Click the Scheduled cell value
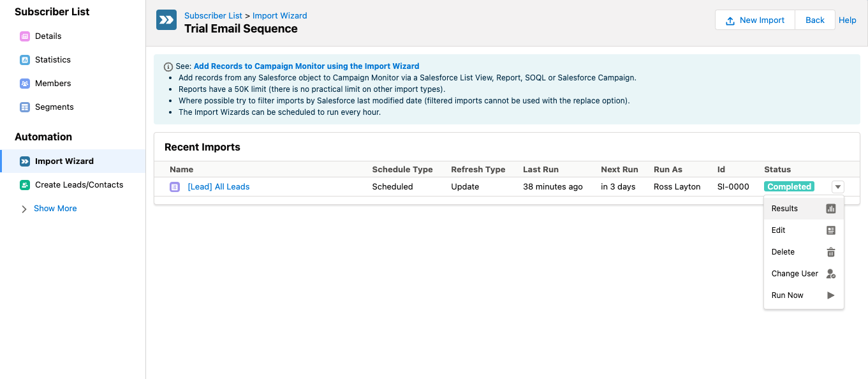This screenshot has width=868, height=379. 393,187
